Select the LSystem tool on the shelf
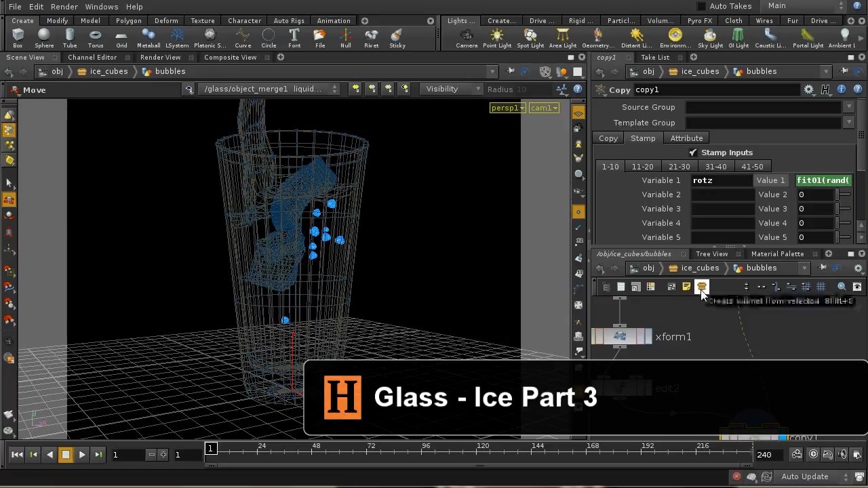 point(177,36)
